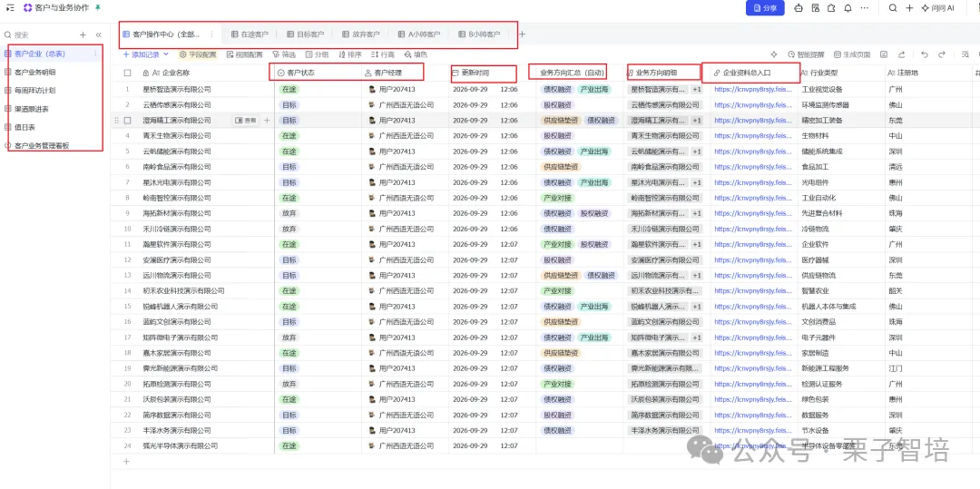Expand the 添加记录 dropdown arrow
Image resolution: width=980 pixels, height=489 pixels.
pos(166,54)
